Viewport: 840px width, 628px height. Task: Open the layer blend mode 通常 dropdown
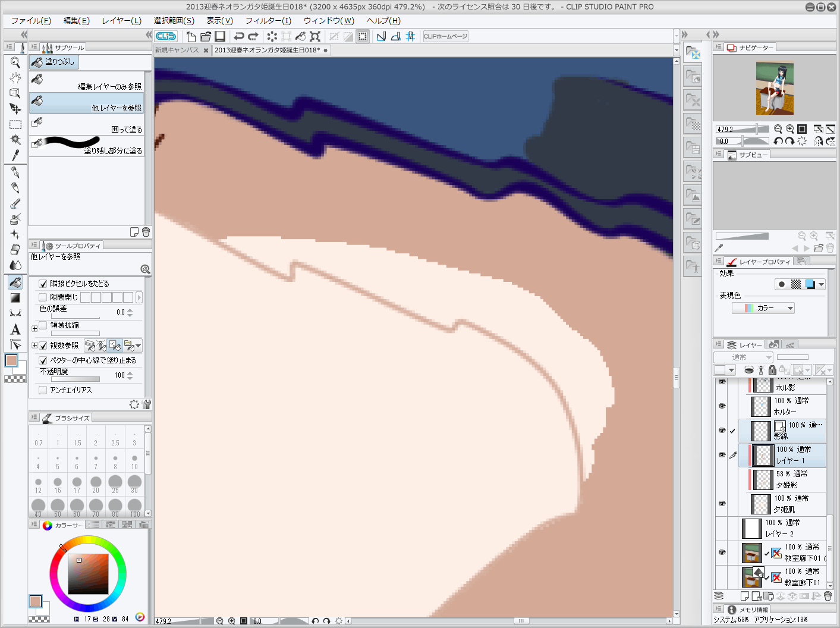[743, 357]
